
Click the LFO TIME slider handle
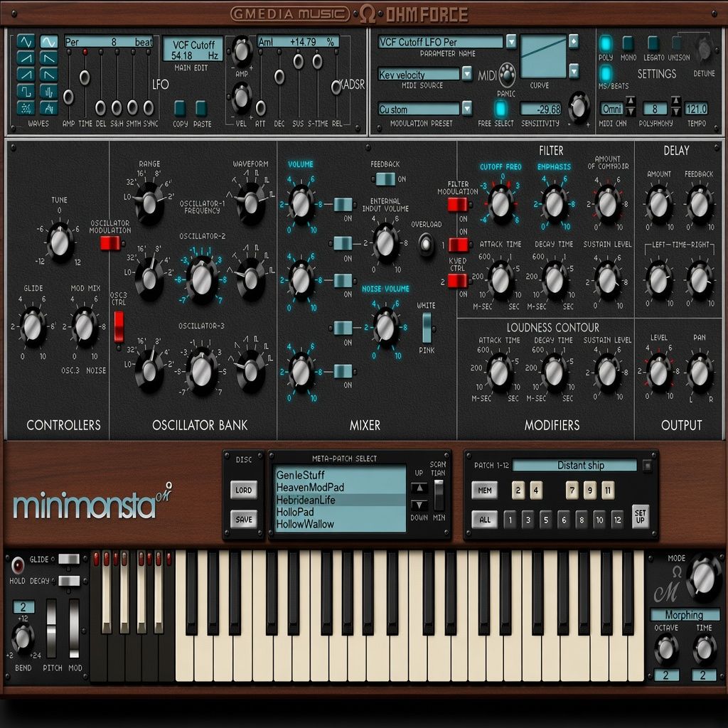coord(85,77)
